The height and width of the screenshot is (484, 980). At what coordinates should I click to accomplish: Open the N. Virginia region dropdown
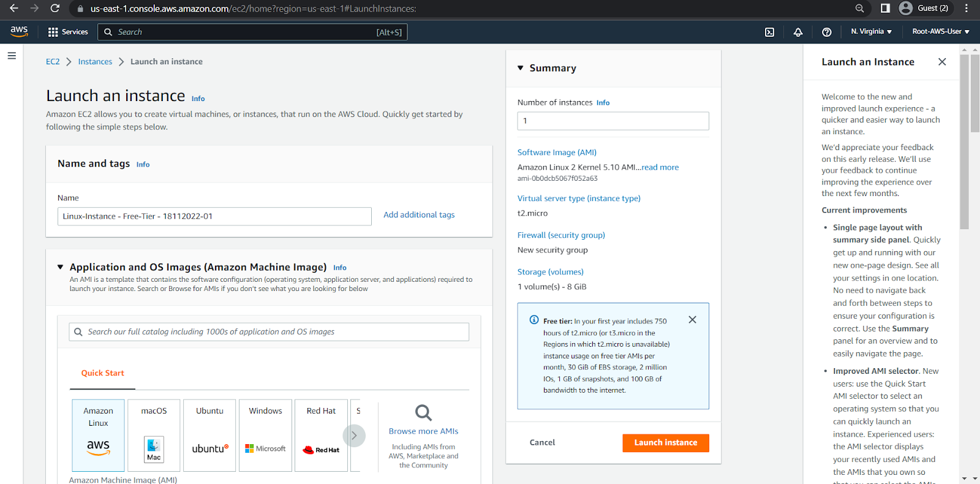[x=871, y=32]
